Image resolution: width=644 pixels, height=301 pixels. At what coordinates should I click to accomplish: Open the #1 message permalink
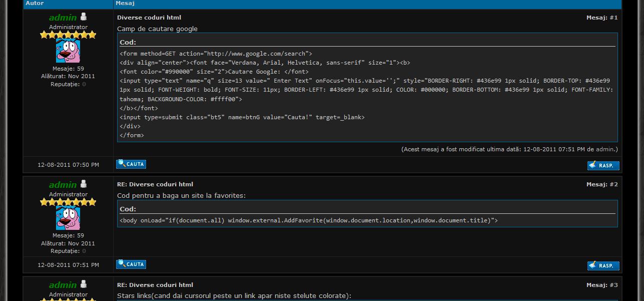click(613, 18)
